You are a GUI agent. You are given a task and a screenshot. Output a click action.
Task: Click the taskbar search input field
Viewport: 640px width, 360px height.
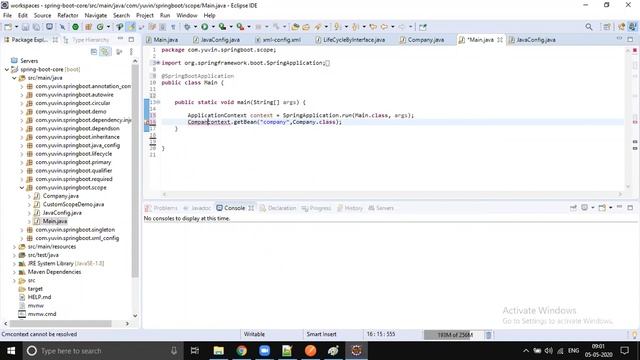(x=102, y=351)
